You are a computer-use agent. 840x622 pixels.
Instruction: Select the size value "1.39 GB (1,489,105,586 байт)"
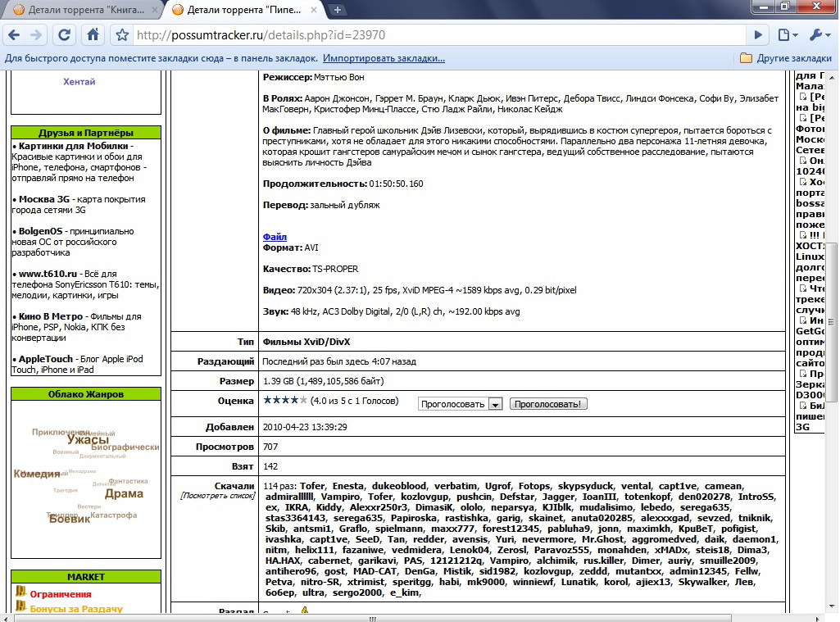click(x=324, y=381)
